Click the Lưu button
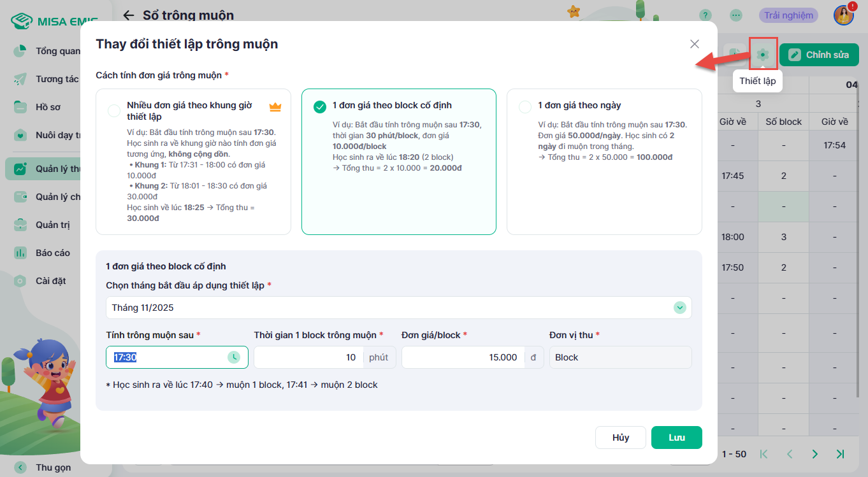Viewport: 868px width, 477px height. click(676, 438)
